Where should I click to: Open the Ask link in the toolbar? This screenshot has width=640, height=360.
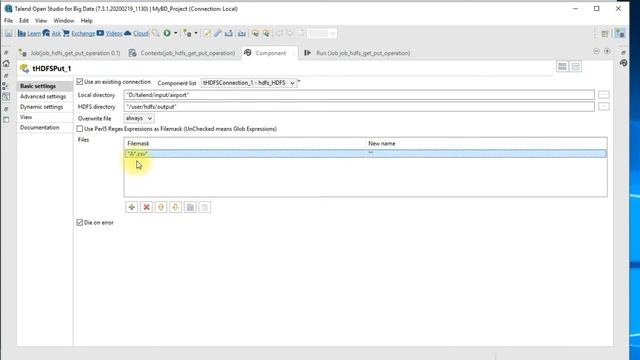pos(56,33)
